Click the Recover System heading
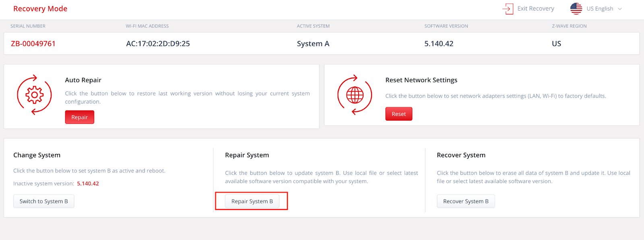Viewport: 644px width, 240px height. (x=461, y=155)
